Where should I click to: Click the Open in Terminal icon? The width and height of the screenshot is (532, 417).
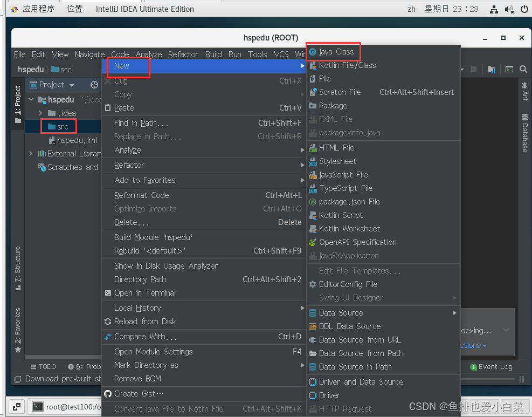click(108, 293)
